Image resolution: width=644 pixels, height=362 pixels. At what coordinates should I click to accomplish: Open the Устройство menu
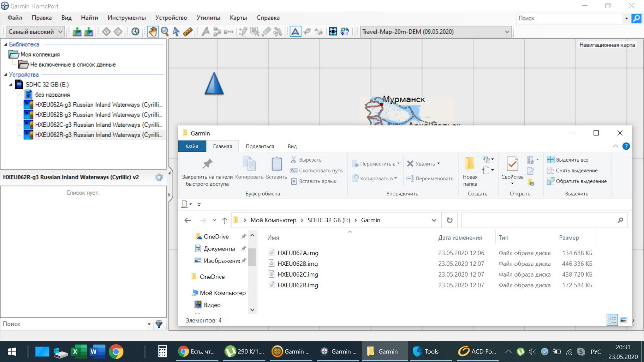[171, 18]
